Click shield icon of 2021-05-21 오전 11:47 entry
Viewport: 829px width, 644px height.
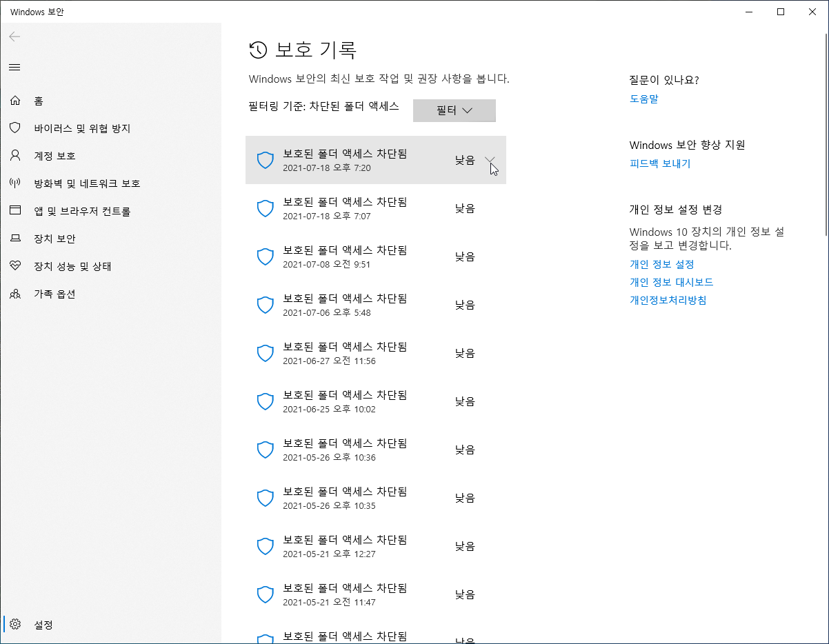pyautogui.click(x=266, y=594)
